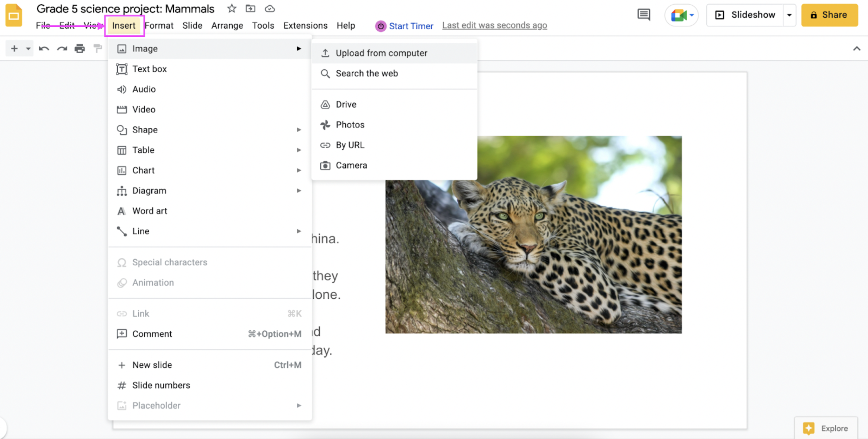Expand the Chart submenu
This screenshot has height=439, width=868.
(x=210, y=170)
